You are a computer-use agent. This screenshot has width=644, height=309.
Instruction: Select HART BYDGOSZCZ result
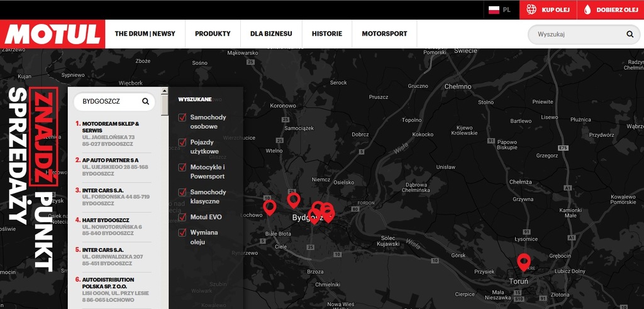(113, 227)
